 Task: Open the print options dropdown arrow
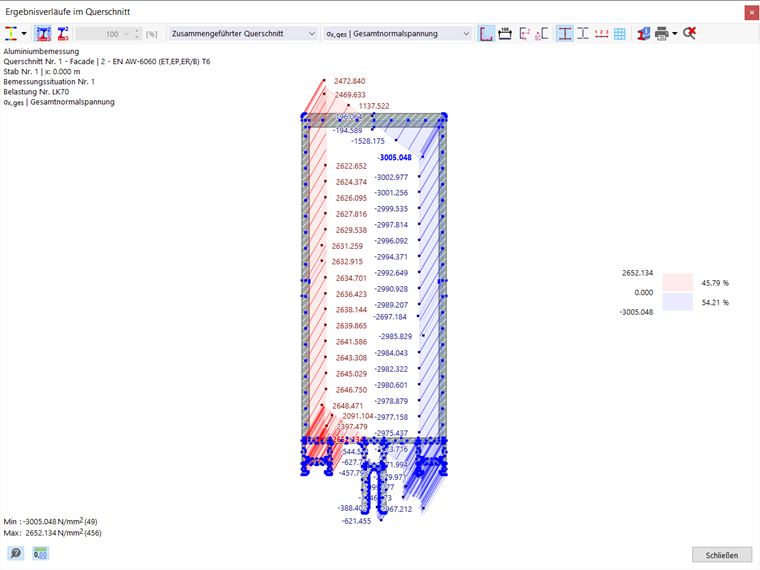675,33
